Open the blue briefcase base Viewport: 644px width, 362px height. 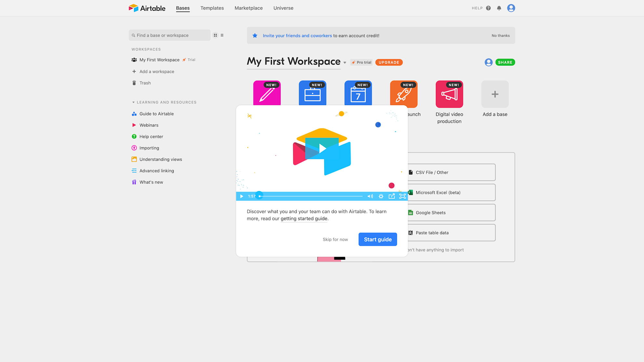click(313, 93)
